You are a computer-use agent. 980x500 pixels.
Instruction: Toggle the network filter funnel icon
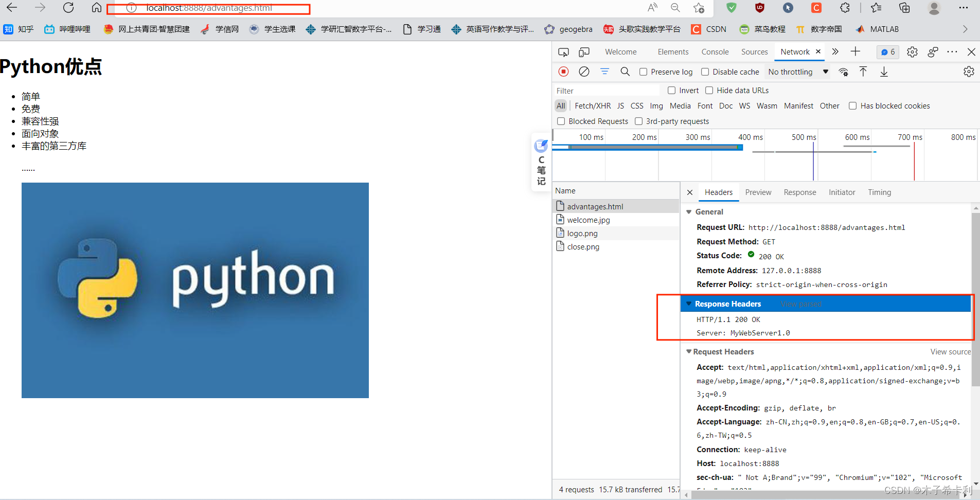[x=604, y=72]
